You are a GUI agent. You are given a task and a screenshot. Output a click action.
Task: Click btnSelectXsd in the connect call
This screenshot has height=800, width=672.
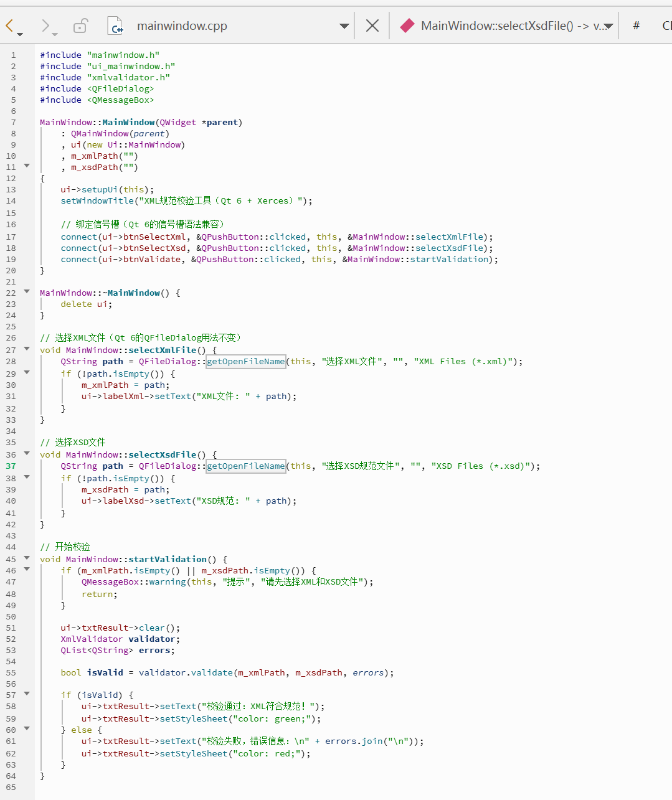[154, 248]
